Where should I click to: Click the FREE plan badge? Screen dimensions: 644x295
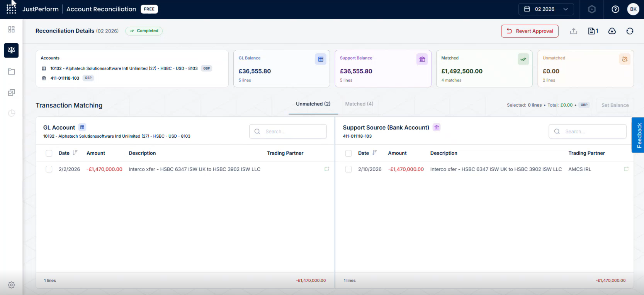[149, 9]
